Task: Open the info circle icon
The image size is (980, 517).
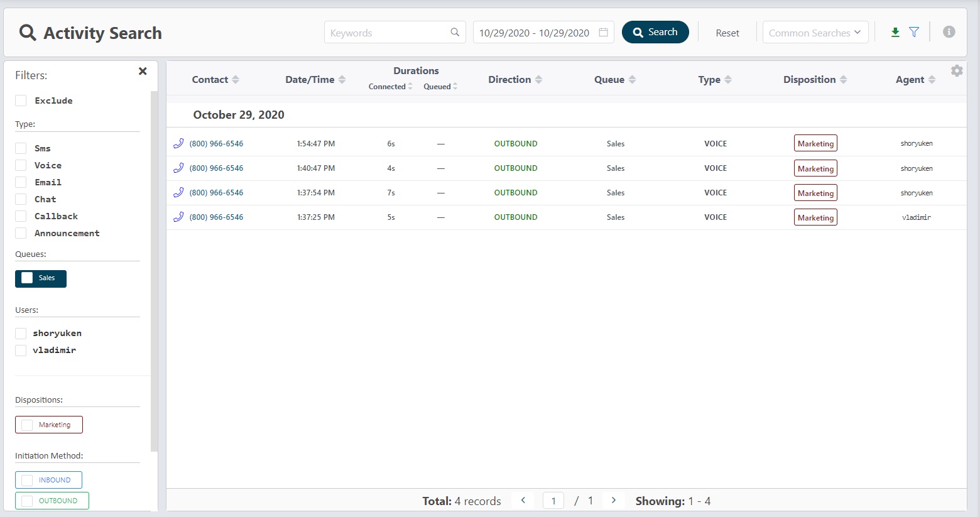Action: pos(949,32)
